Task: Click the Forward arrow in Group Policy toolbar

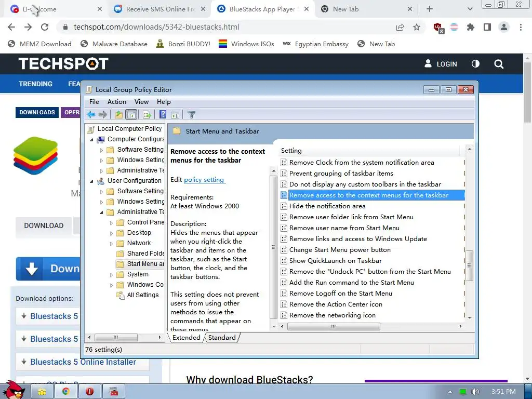Action: 102,115
